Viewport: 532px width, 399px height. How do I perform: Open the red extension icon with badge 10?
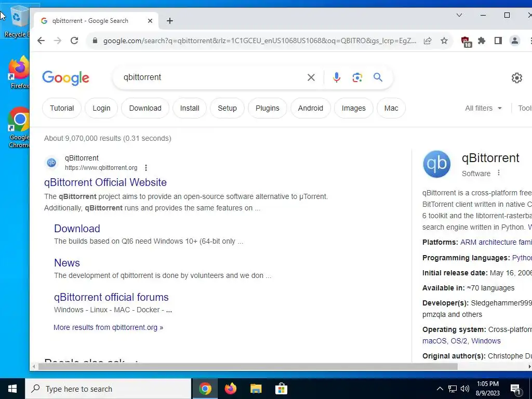[x=466, y=42]
